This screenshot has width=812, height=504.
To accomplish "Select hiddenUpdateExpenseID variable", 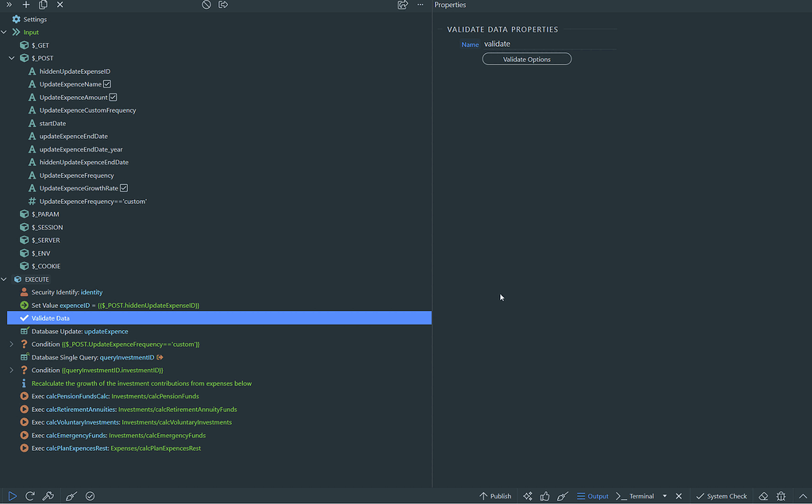I will pyautogui.click(x=69, y=71).
